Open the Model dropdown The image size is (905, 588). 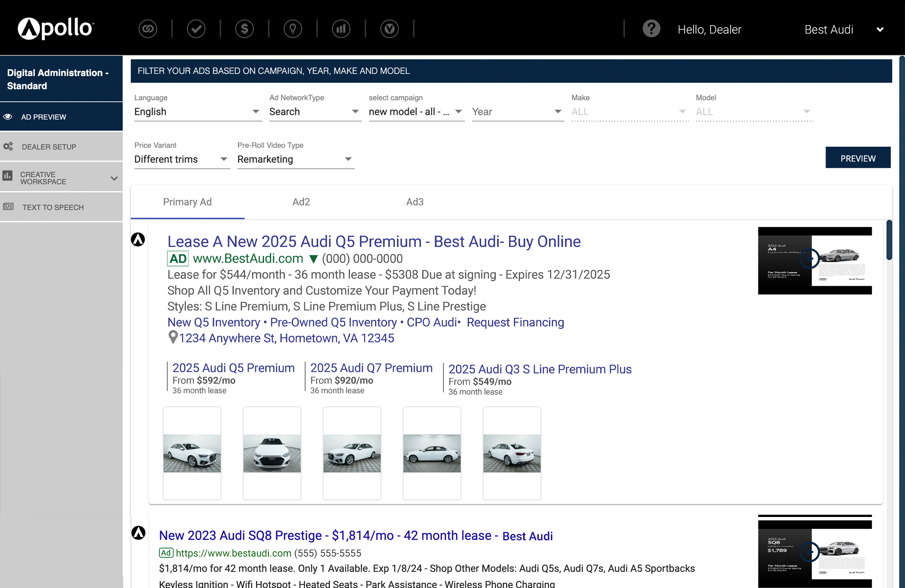[754, 112]
